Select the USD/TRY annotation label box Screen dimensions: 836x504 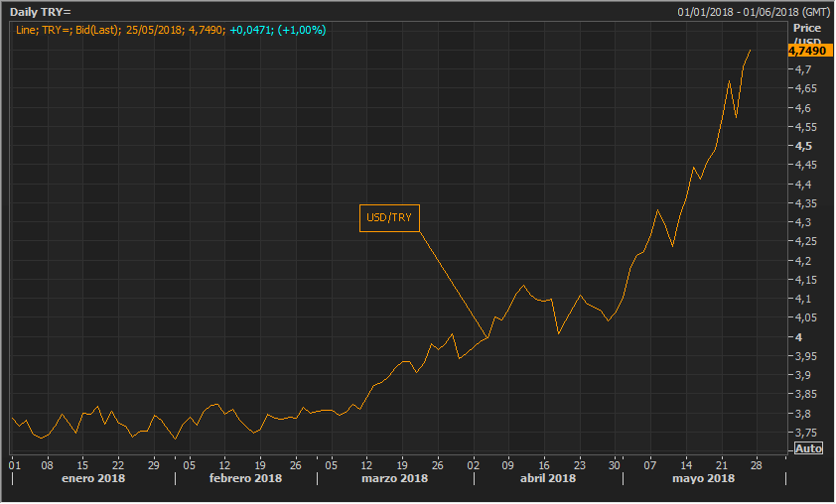coord(389,218)
